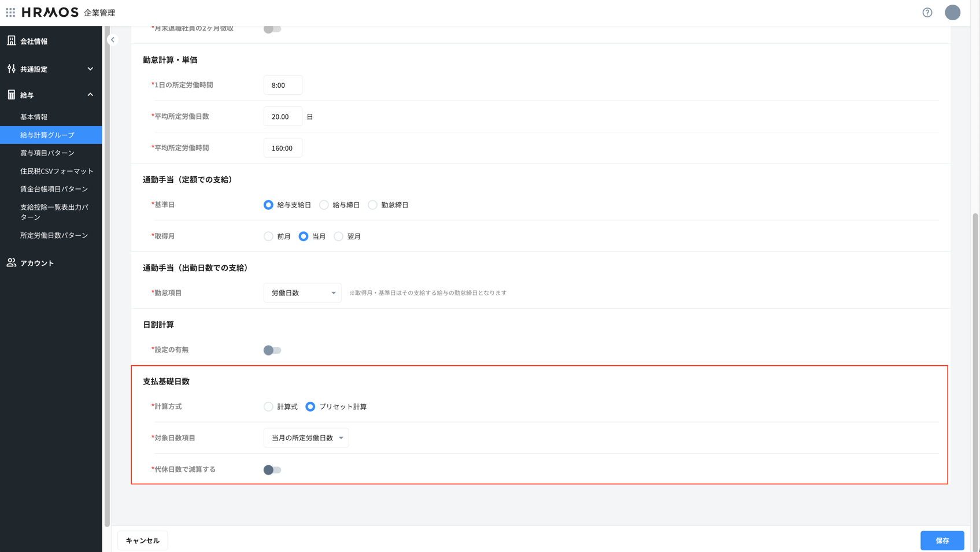Expand the 共通設定 menu chevron
This screenshot has width=980, height=552.
coord(90,69)
